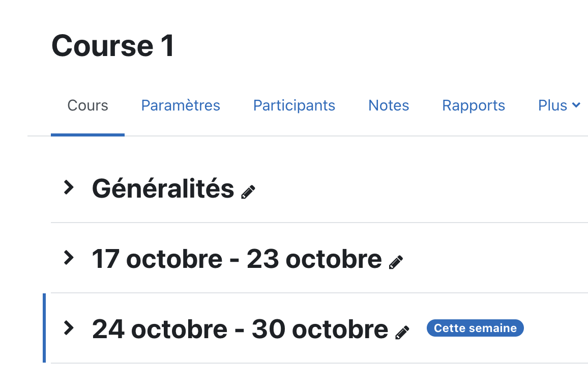The image size is (588, 384).
Task: Rename the 24 octobre - 30 octobre section via pencil
Action: coord(402,333)
